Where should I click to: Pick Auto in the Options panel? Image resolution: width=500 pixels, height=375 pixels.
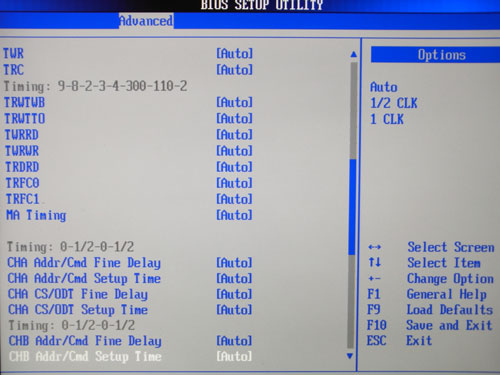384,87
